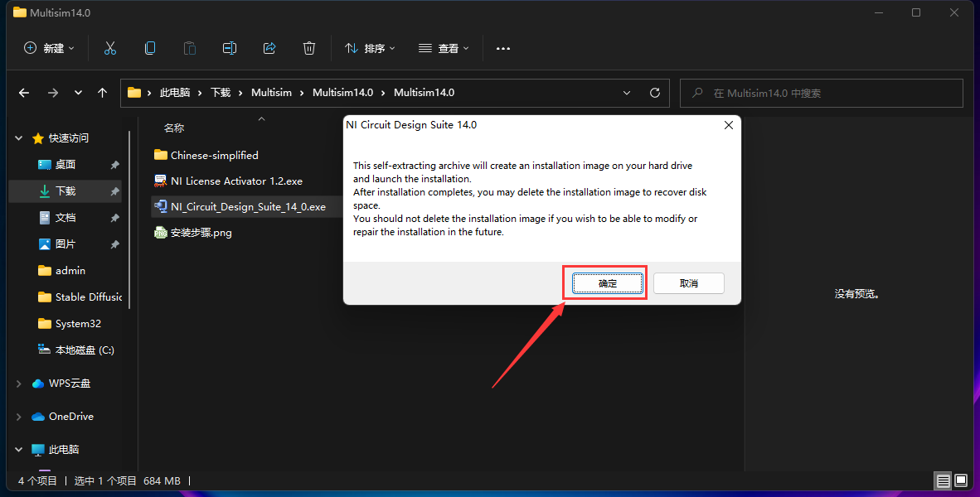
Task: Switch to large icons view in status bar
Action: [961, 480]
